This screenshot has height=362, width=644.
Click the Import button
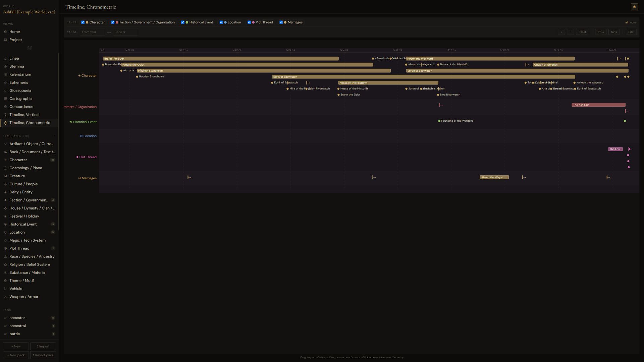43,347
